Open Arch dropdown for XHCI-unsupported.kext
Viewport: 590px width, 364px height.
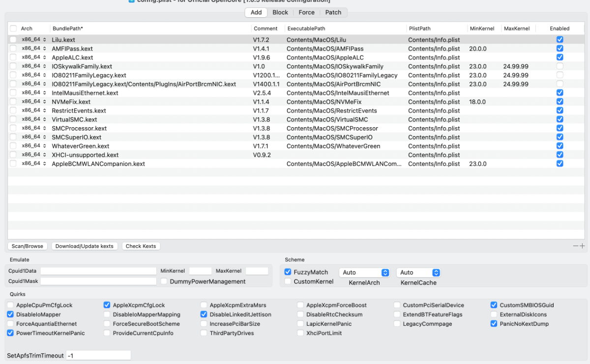pos(34,154)
